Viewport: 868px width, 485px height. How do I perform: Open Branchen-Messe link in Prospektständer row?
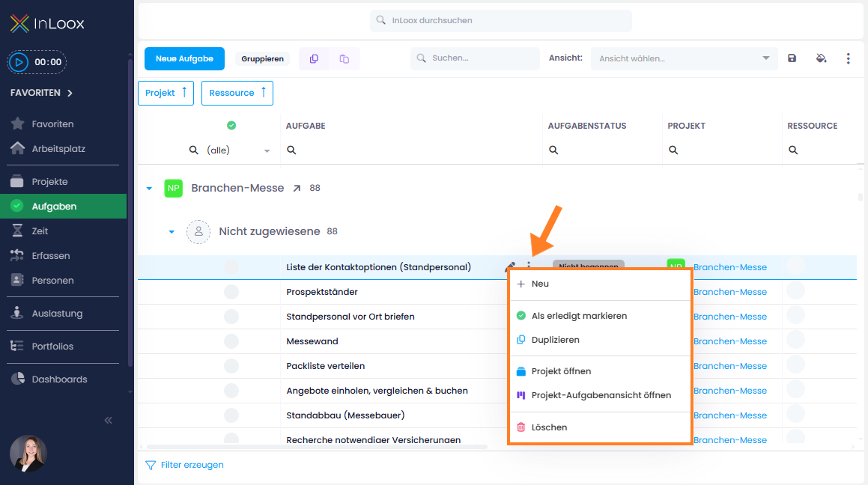click(730, 292)
